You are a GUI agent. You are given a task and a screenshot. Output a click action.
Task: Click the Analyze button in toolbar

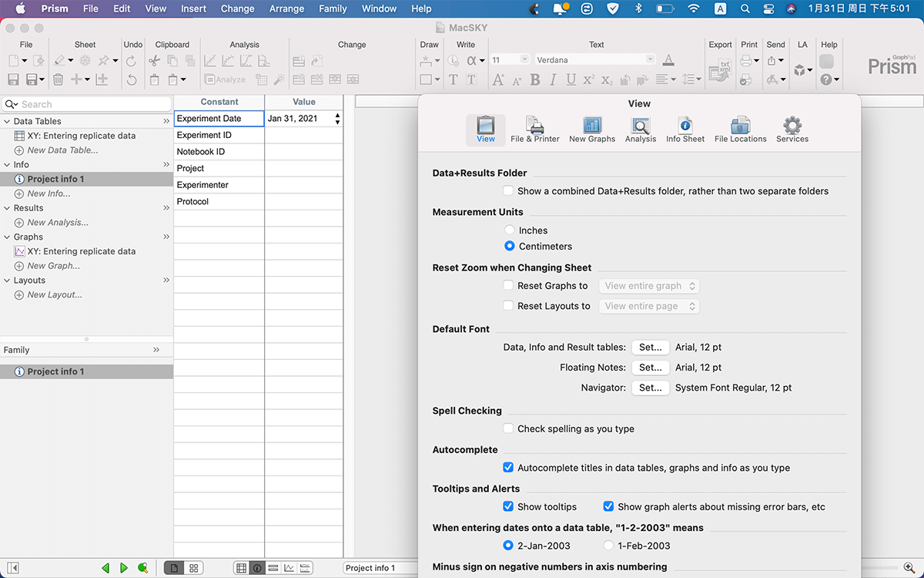225,79
